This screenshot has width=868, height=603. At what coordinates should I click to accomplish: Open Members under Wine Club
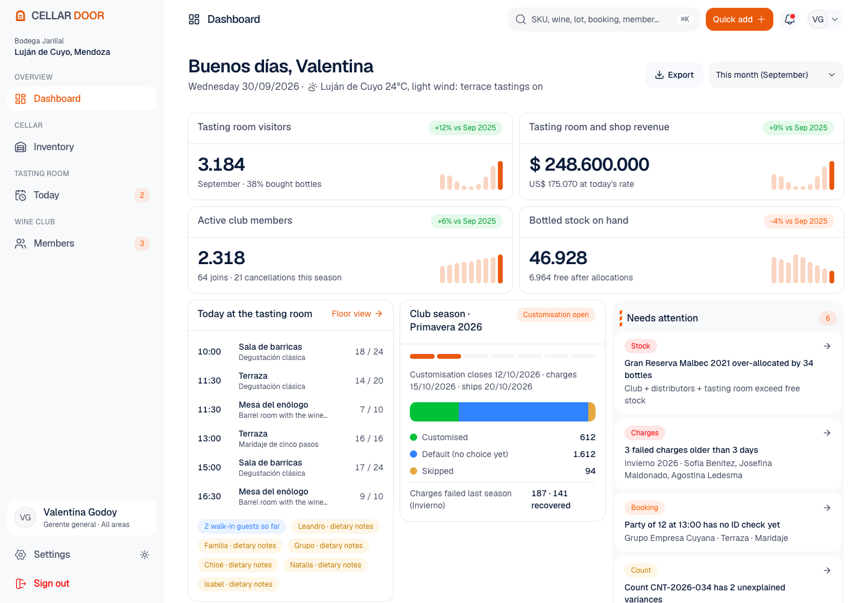pos(82,244)
